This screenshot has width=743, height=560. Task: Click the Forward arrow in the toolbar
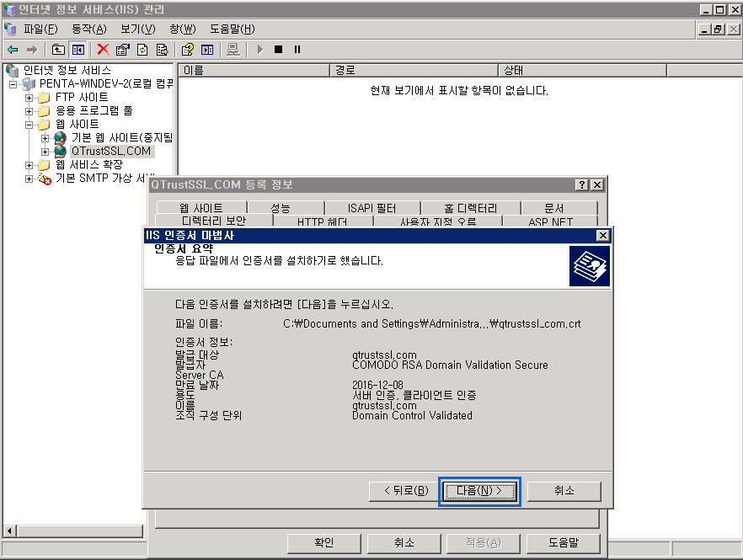point(32,50)
